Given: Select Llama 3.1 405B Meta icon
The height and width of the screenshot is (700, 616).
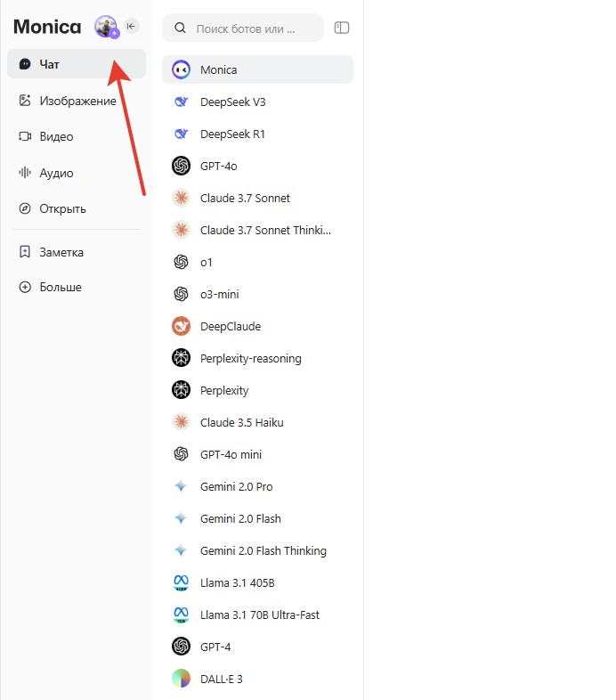Looking at the screenshot, I should click(x=182, y=582).
